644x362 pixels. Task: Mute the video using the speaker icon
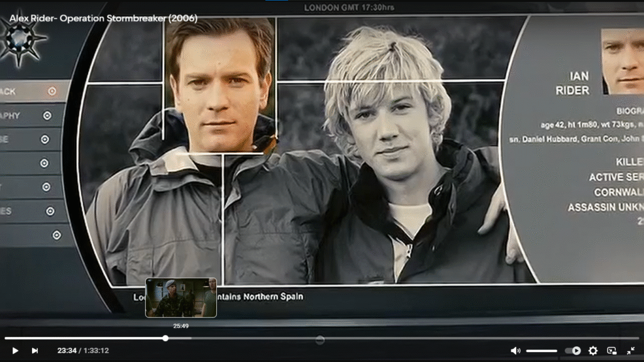(517, 351)
